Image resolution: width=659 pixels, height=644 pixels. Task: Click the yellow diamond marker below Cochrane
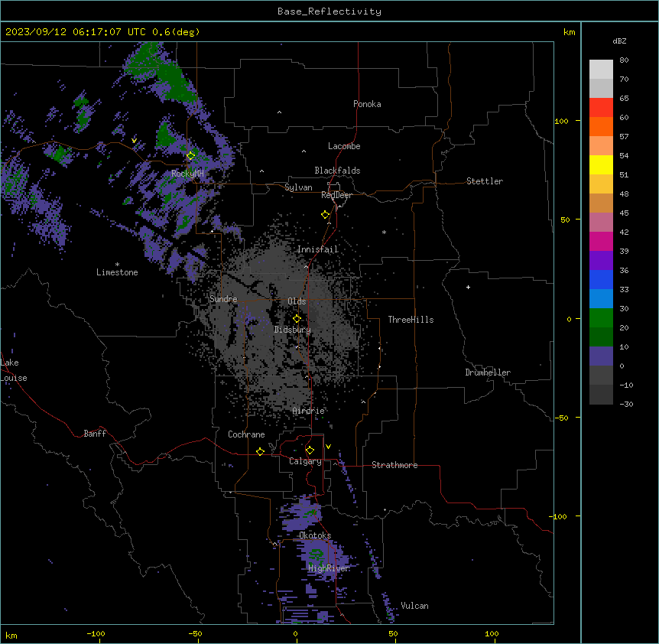(260, 451)
